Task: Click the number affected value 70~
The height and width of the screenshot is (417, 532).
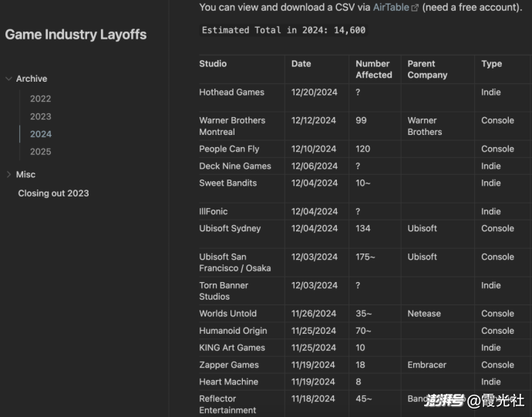Action: pos(363,331)
